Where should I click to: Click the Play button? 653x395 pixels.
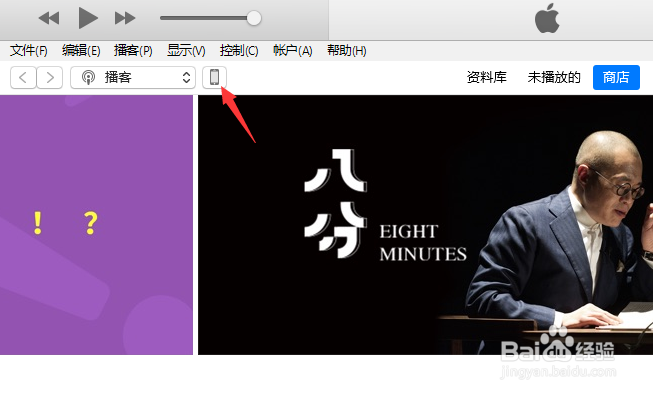point(88,18)
